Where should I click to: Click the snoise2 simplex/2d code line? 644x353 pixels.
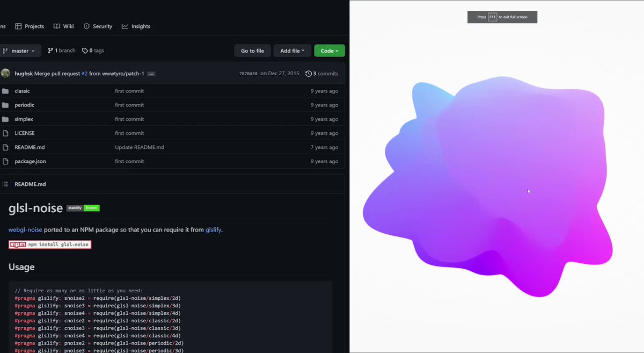point(98,298)
